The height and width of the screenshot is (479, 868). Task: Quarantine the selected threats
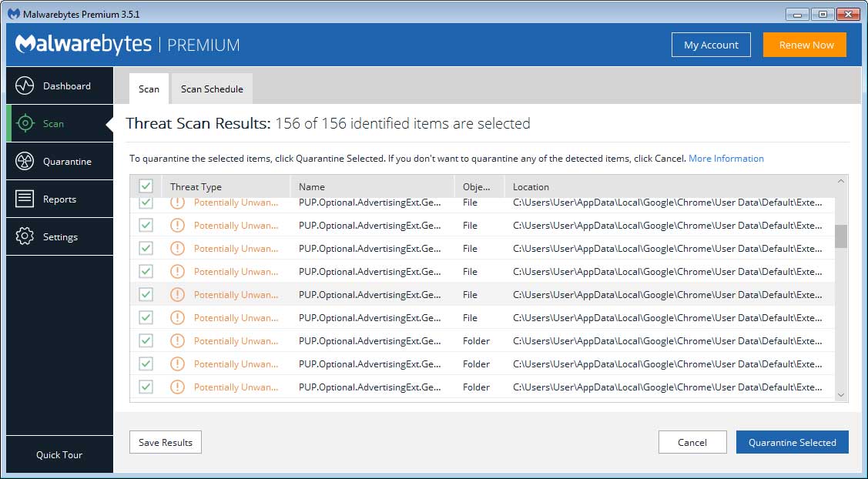pos(792,442)
